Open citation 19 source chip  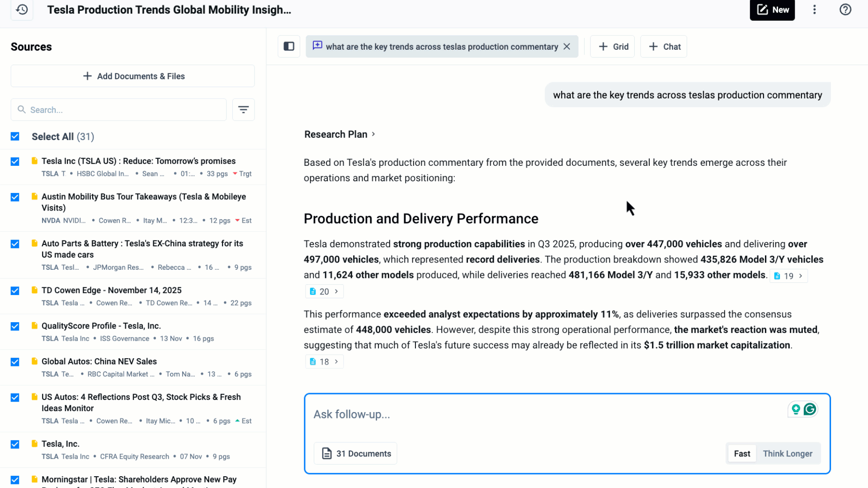788,276
